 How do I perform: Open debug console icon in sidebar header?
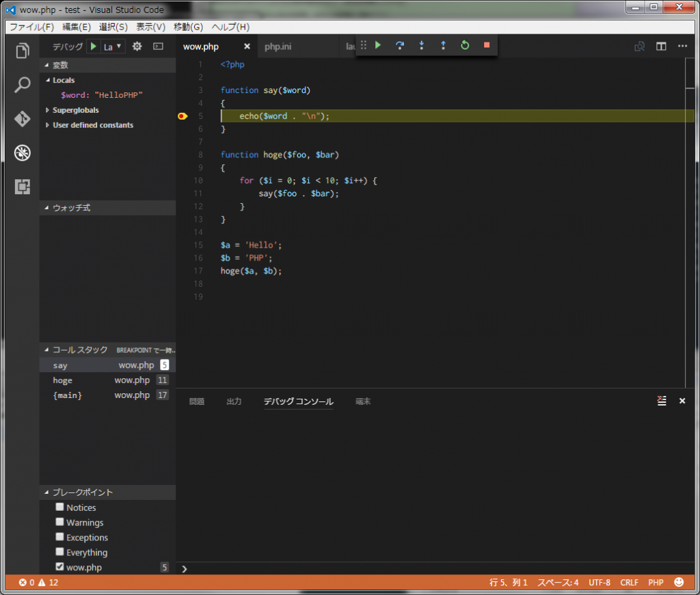(x=158, y=47)
